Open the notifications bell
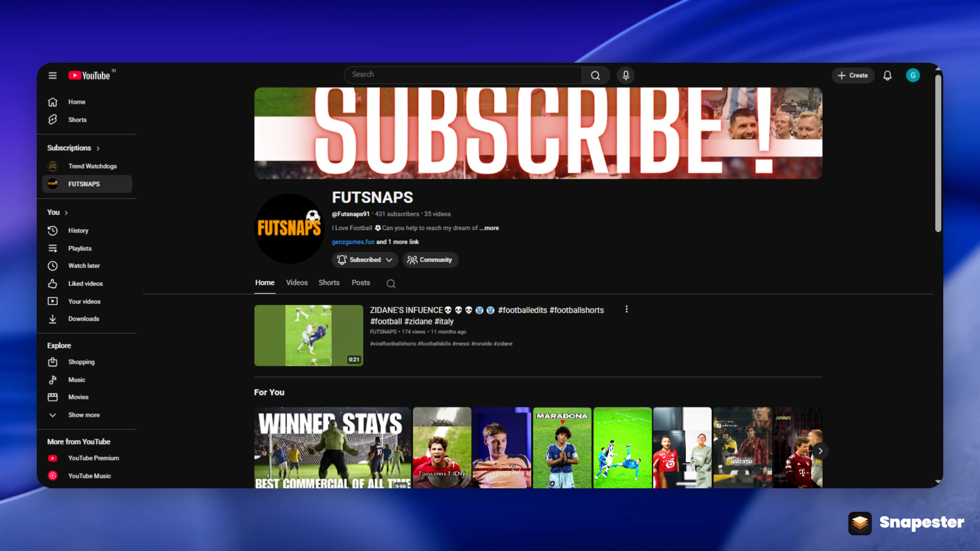 coord(887,75)
